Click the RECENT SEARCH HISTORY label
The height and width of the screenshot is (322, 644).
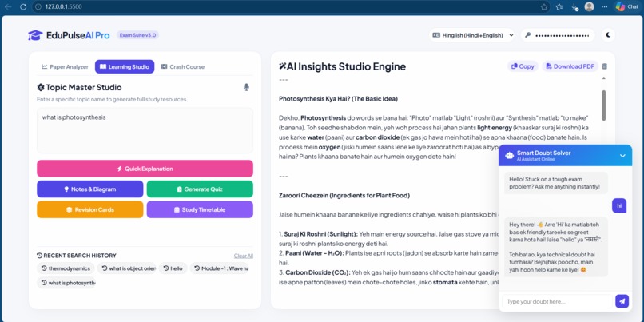pyautogui.click(x=77, y=256)
